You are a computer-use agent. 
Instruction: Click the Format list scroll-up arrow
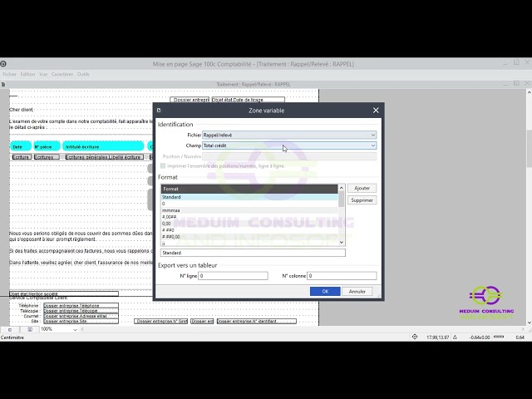tap(342, 188)
